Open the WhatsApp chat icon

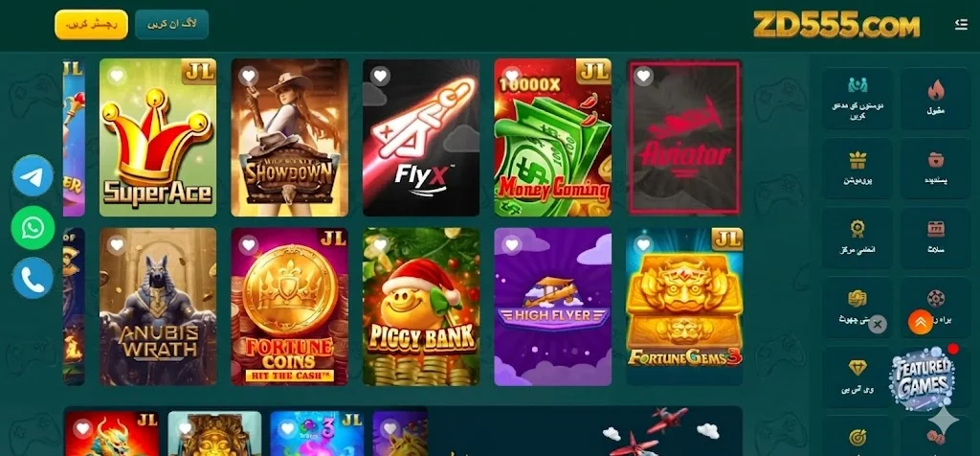click(x=33, y=227)
